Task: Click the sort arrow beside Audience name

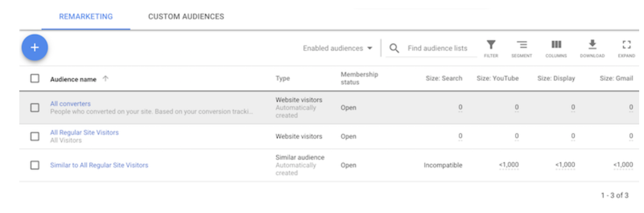Action: [105, 79]
